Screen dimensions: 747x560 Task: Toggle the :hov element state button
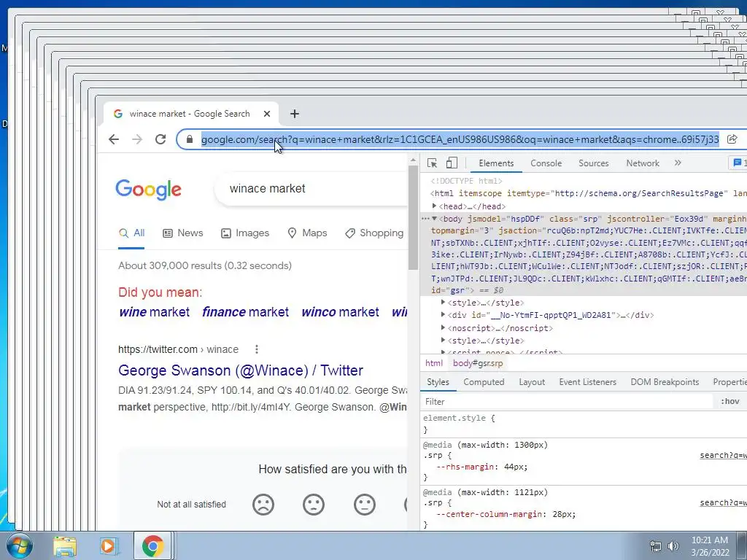pyautogui.click(x=729, y=402)
